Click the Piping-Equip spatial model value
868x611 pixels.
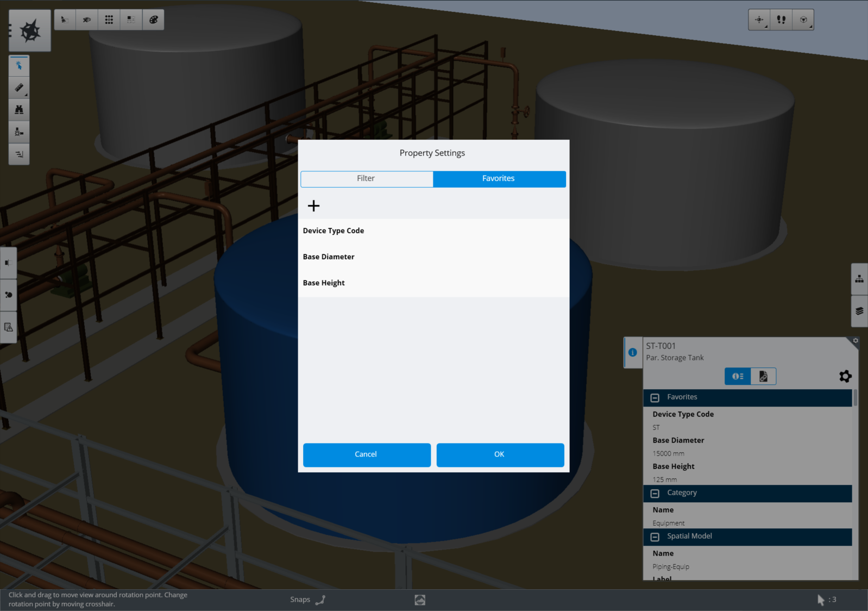point(671,566)
